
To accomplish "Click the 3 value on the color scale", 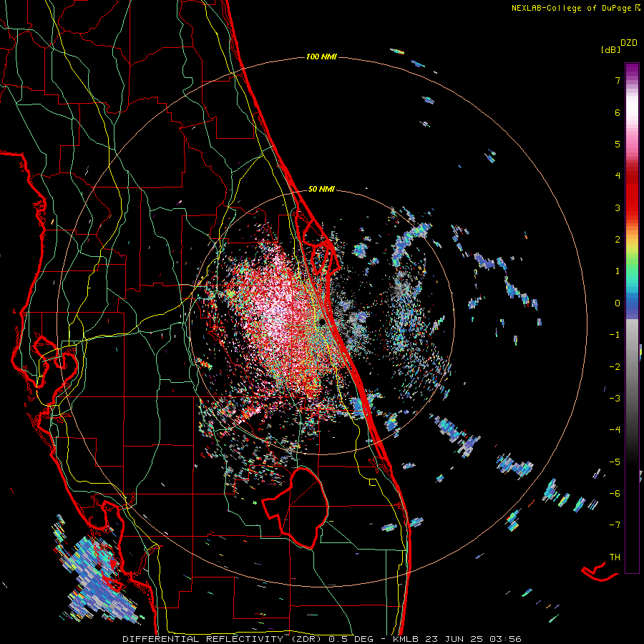I will click(x=618, y=208).
